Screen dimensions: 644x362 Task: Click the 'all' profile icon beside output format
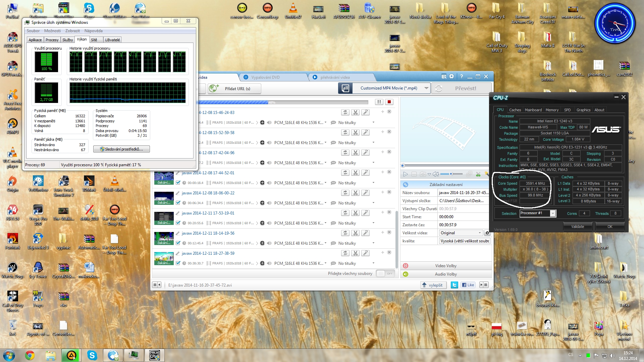pos(345,88)
